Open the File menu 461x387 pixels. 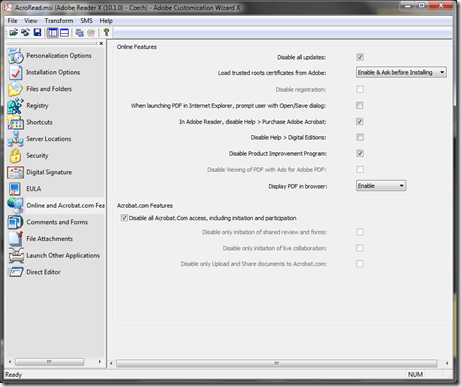coord(12,21)
